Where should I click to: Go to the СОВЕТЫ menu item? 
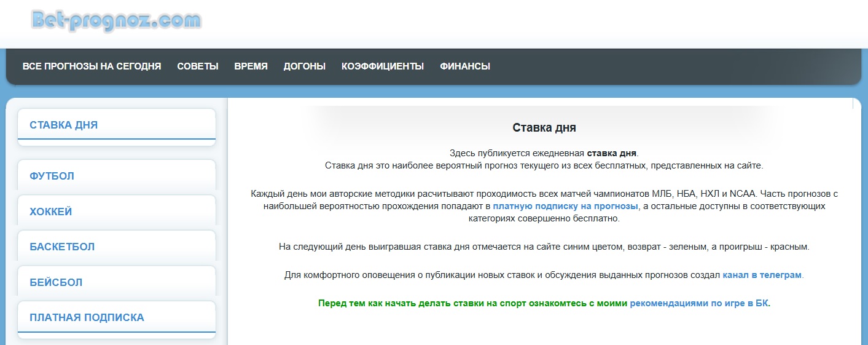[x=198, y=66]
